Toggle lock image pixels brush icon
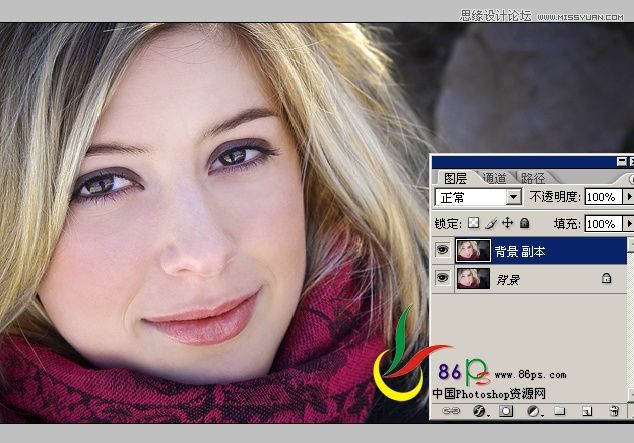The height and width of the screenshot is (443, 634). 491,223
